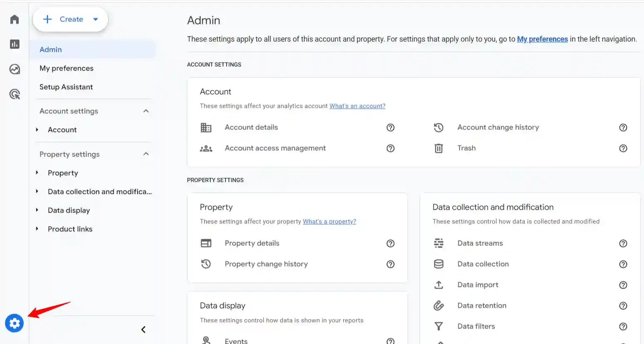
Task: Click the Admin gear icon
Action: coord(15,323)
